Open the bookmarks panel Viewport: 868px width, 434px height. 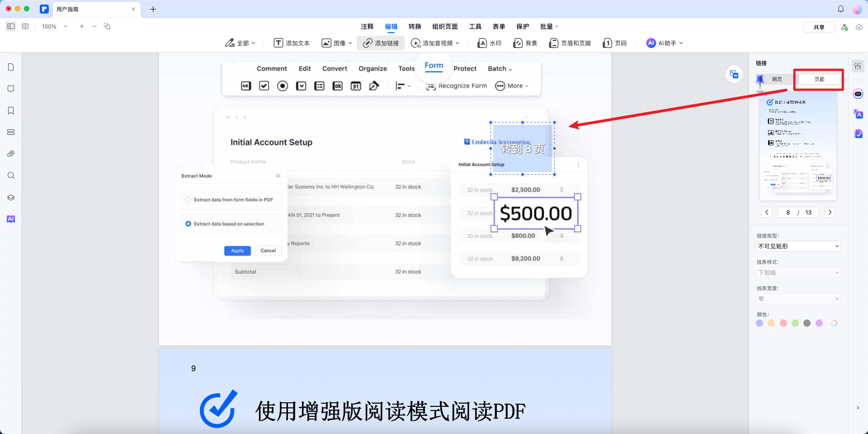(x=10, y=110)
